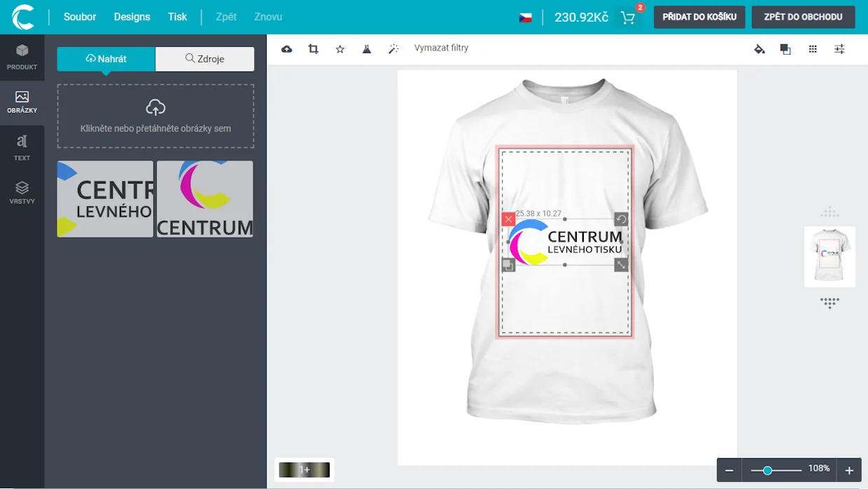Open the Obrázky sidebar panel

(x=22, y=102)
